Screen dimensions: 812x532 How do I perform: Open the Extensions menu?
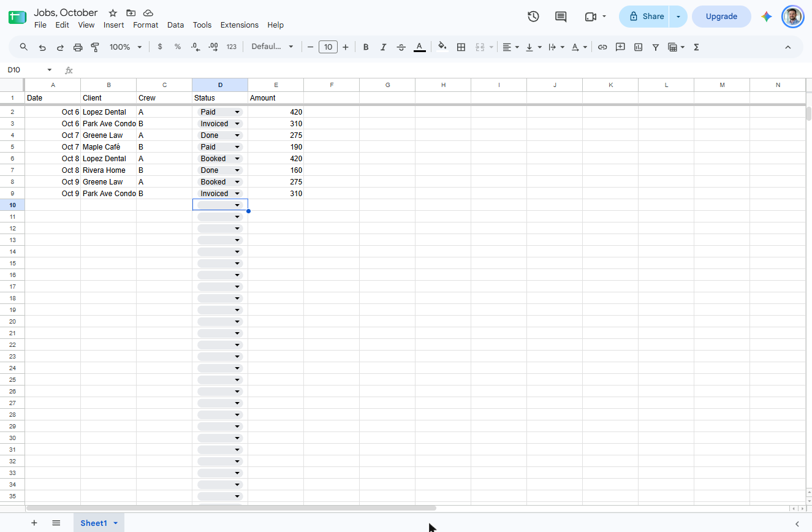pos(240,25)
